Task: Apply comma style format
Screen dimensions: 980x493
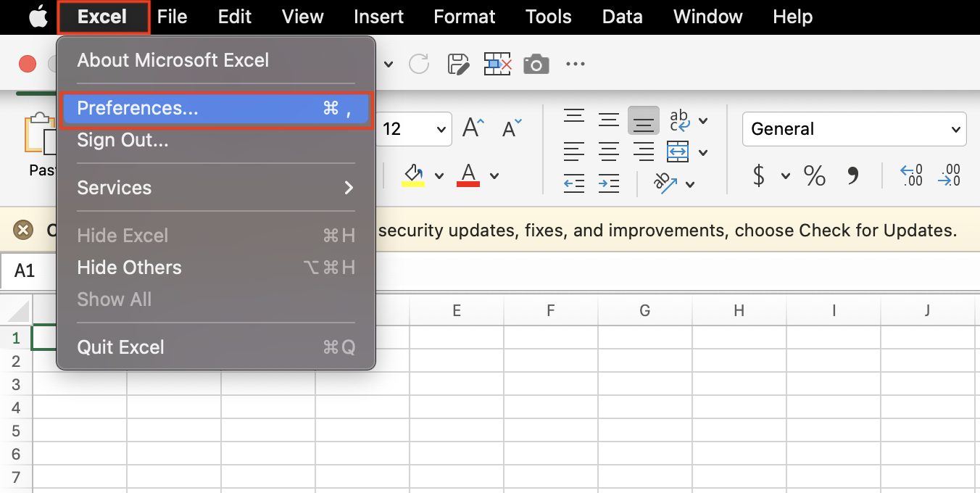Action: (852, 175)
